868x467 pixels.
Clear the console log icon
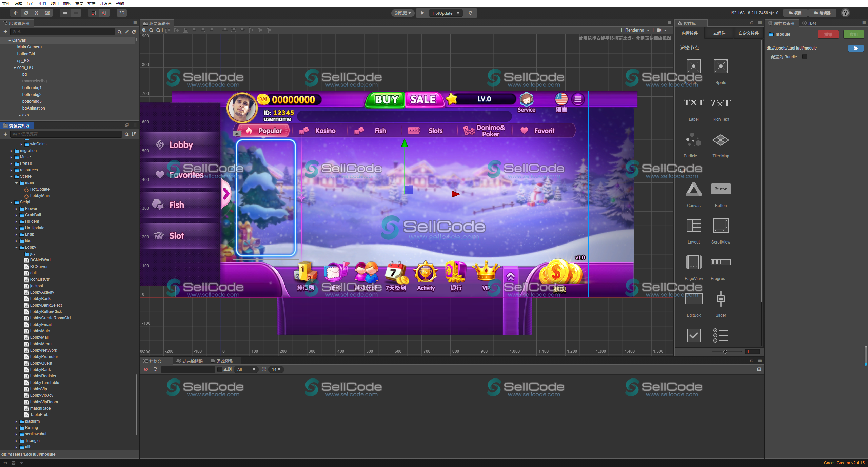point(146,369)
